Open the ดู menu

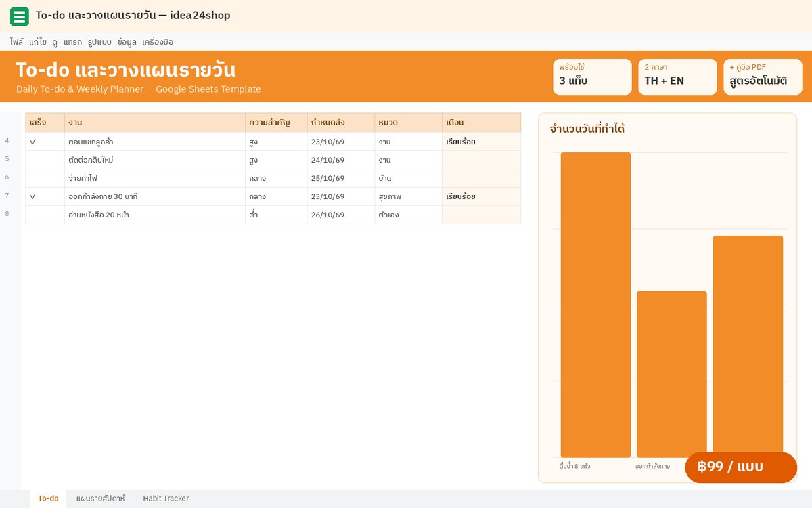[x=55, y=42]
